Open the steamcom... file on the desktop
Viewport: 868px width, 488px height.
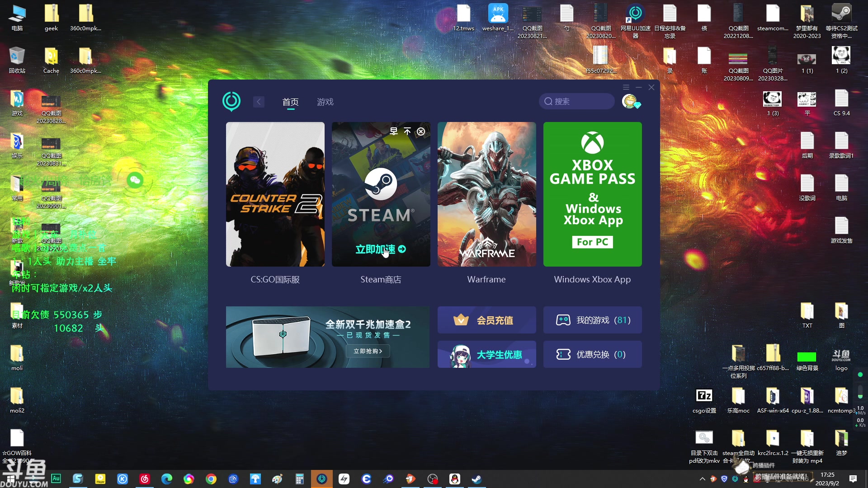click(773, 18)
